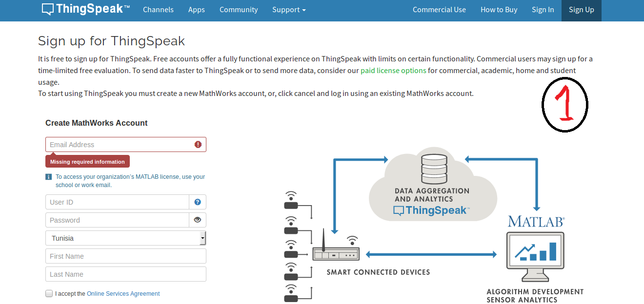644x304 pixels.
Task: Focus the Email Address input field
Action: click(126, 145)
